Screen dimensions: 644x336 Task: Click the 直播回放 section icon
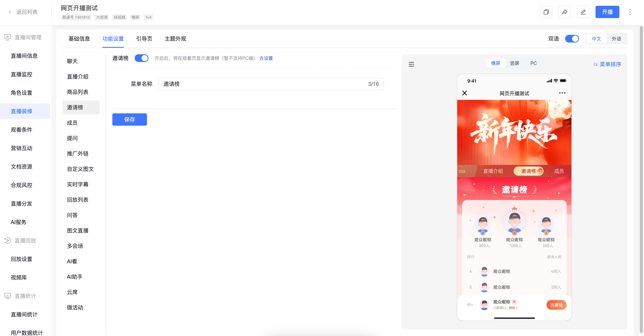tap(8, 240)
